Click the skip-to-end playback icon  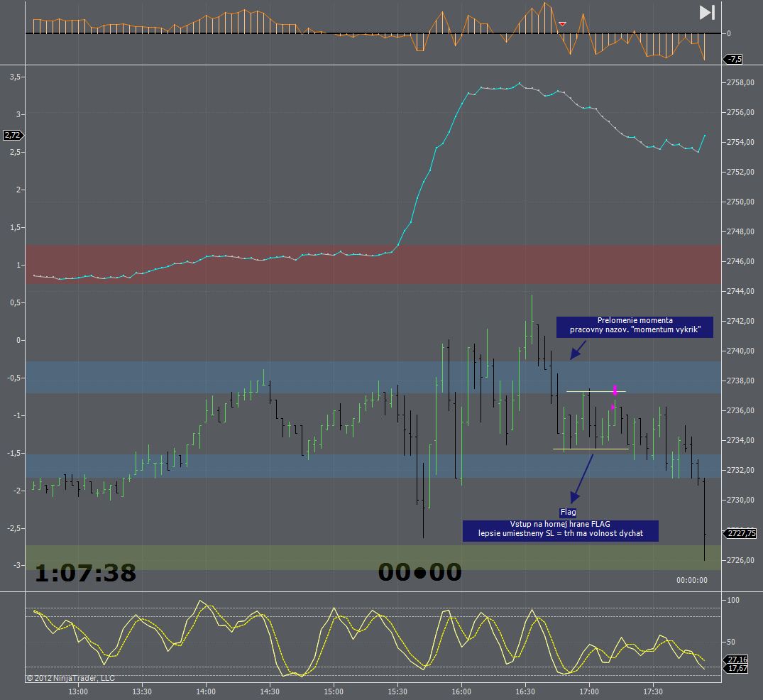pyautogui.click(x=707, y=13)
